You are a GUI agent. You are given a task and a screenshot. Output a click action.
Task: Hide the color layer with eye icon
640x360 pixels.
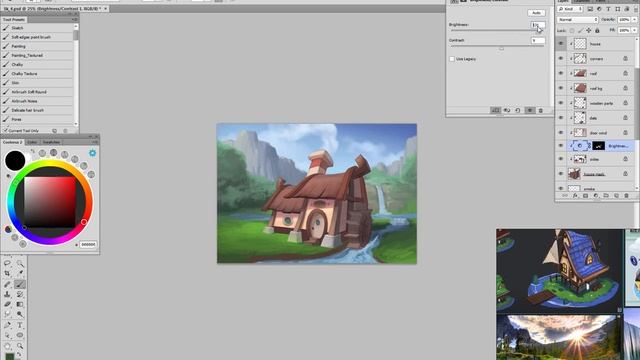tap(561, 159)
